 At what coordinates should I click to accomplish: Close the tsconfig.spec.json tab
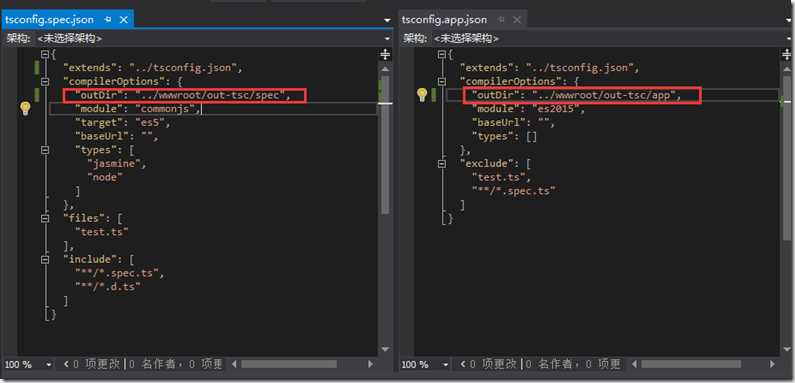click(x=123, y=19)
